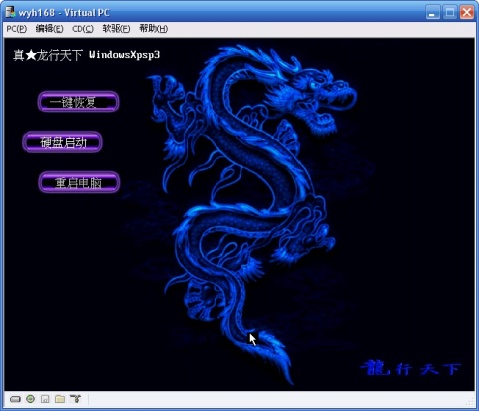Click the 龍行天下 logo text
Screen dimensions: 479x411
[x=411, y=368]
